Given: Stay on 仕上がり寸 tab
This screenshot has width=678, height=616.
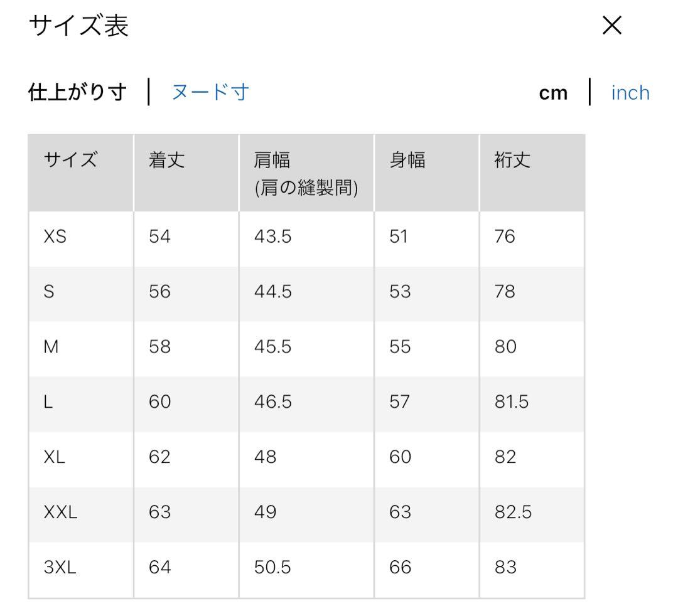Looking at the screenshot, I should point(77,92).
